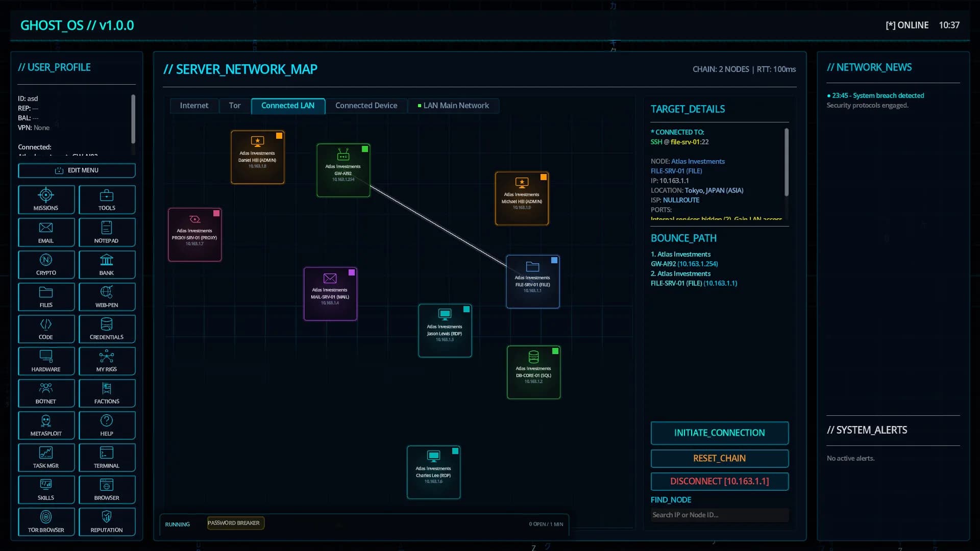Click the LOCATION: Tokyo, JAPAN (ASIA) detail
Viewport: 980px width, 551px height.
tap(697, 191)
